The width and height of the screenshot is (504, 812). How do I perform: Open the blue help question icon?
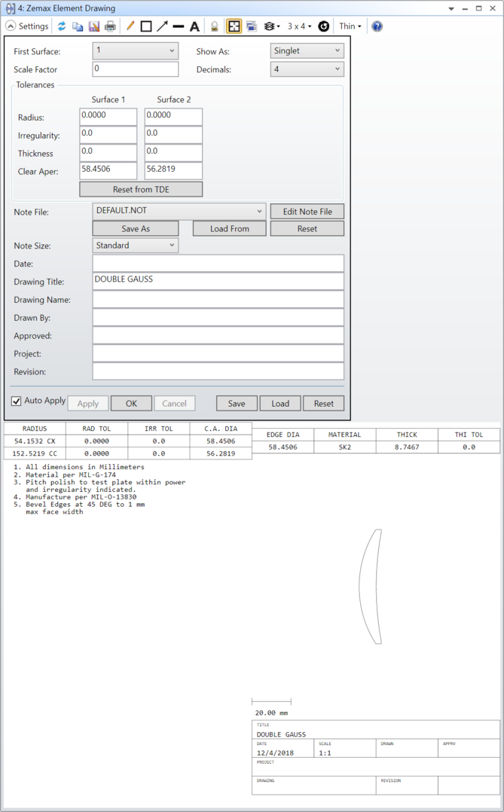[x=377, y=26]
